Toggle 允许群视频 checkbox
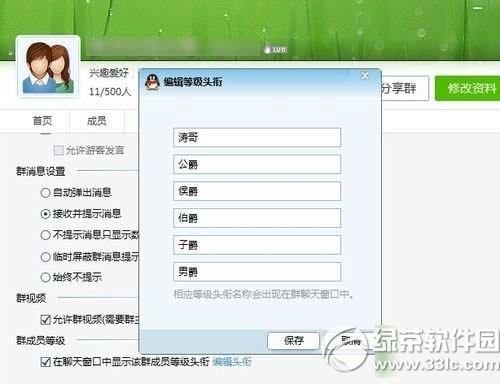 coord(45,320)
